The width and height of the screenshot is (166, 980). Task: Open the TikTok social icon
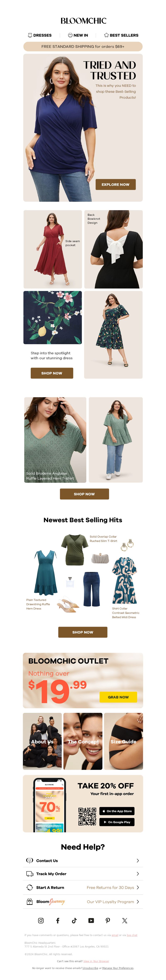[74, 920]
